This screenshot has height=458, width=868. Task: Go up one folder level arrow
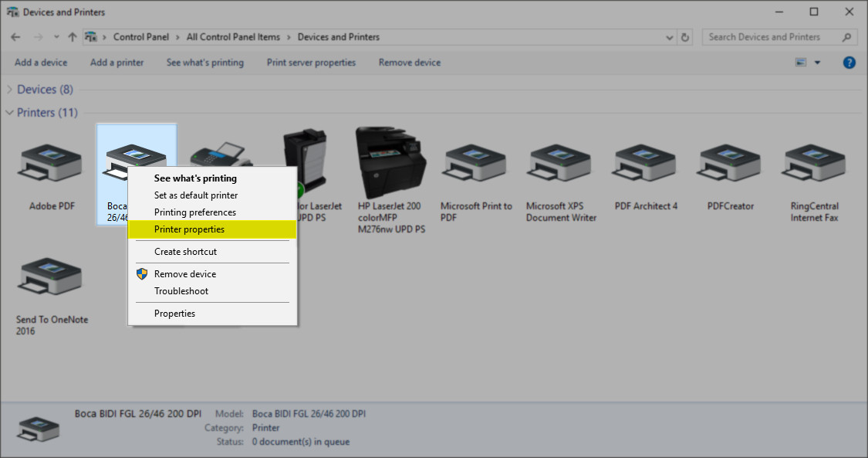pyautogui.click(x=72, y=37)
